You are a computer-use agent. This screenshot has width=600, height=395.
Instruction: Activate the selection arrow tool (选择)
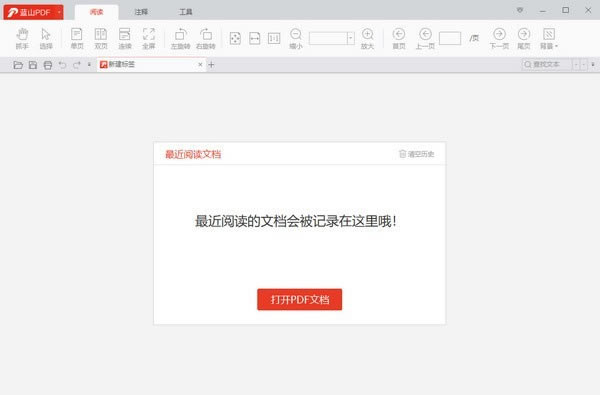pos(46,38)
